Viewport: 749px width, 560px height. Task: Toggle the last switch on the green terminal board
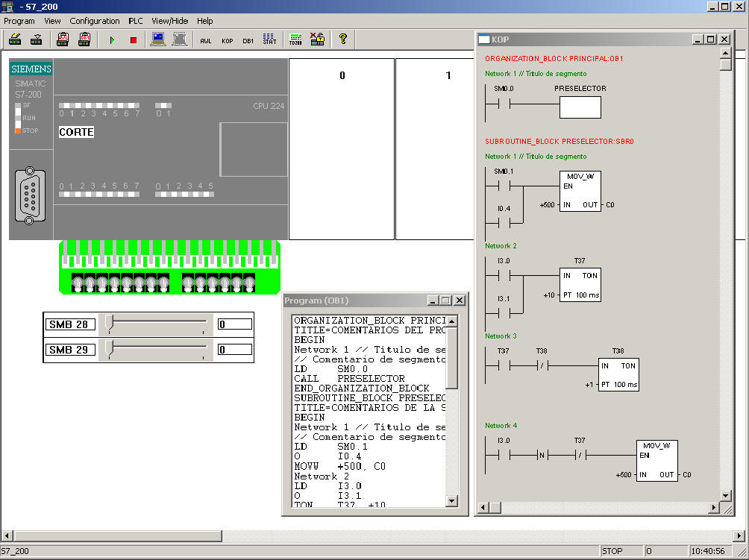249,282
